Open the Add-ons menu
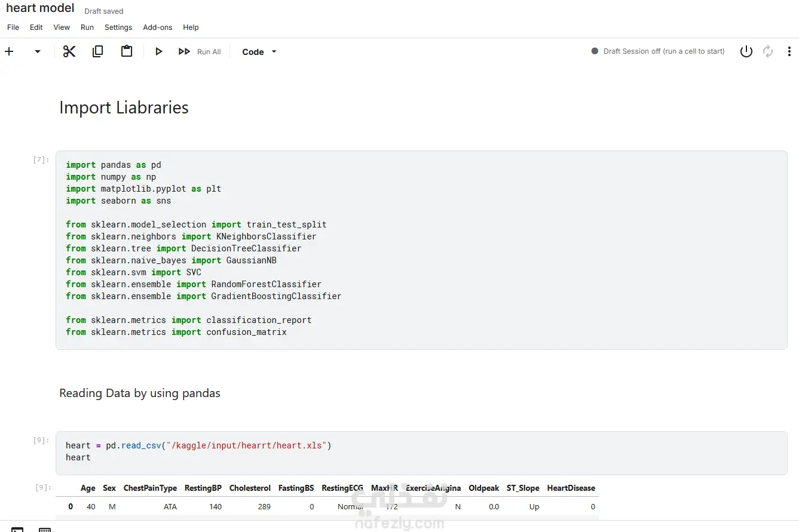799x532 pixels. coord(157,27)
